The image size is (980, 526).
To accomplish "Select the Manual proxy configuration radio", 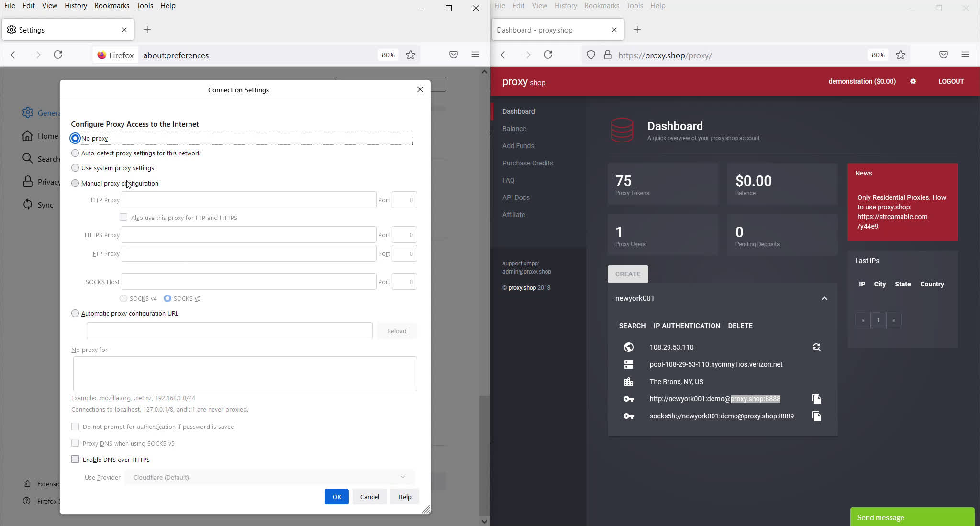I will (x=75, y=183).
